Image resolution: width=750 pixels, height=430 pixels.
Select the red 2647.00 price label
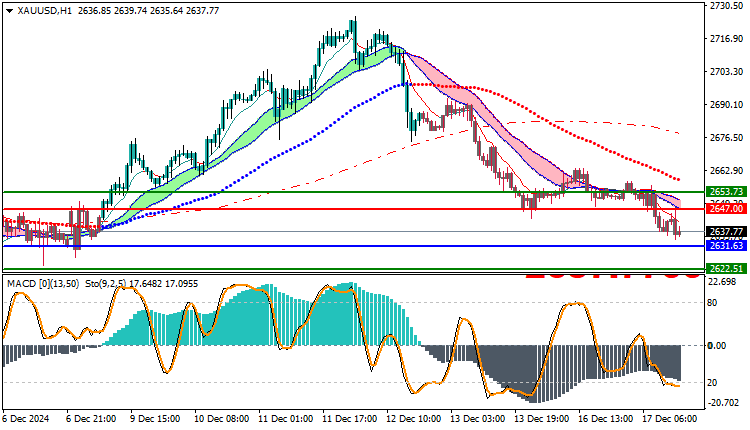click(726, 209)
